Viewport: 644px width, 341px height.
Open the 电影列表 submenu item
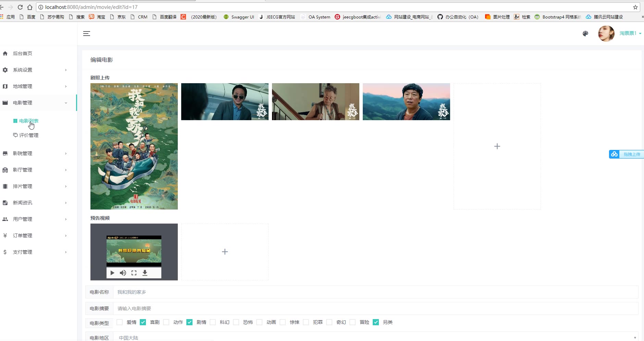point(29,121)
